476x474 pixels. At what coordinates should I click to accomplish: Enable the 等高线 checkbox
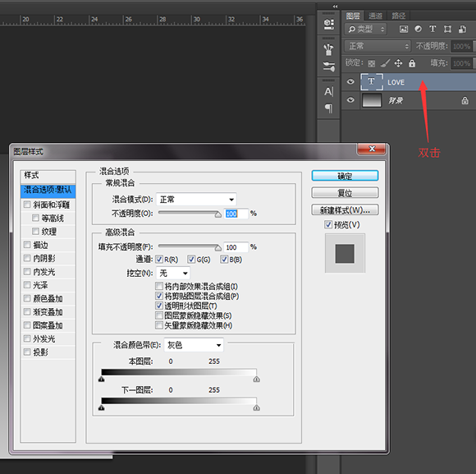click(x=35, y=218)
